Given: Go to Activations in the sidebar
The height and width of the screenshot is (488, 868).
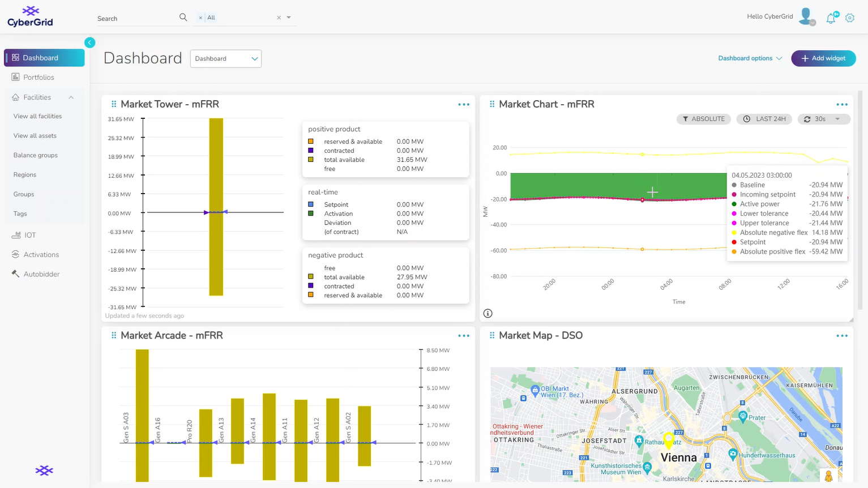Looking at the screenshot, I should coord(41,255).
